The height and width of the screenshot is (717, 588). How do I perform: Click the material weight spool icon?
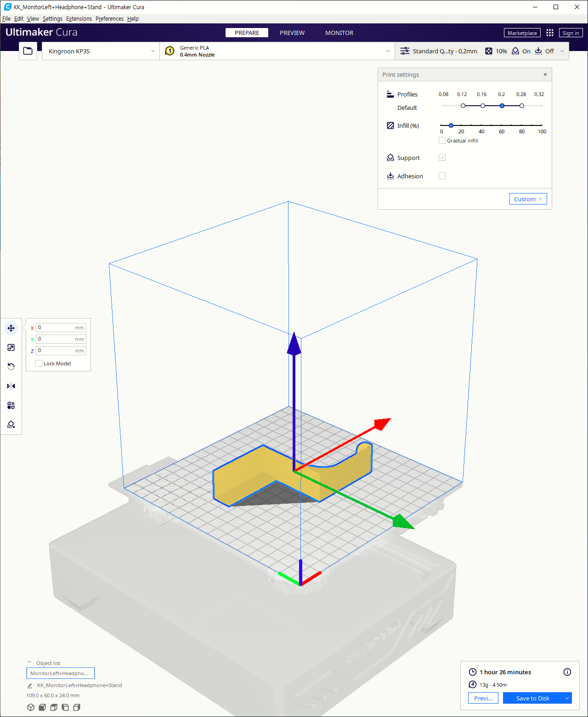click(x=473, y=684)
